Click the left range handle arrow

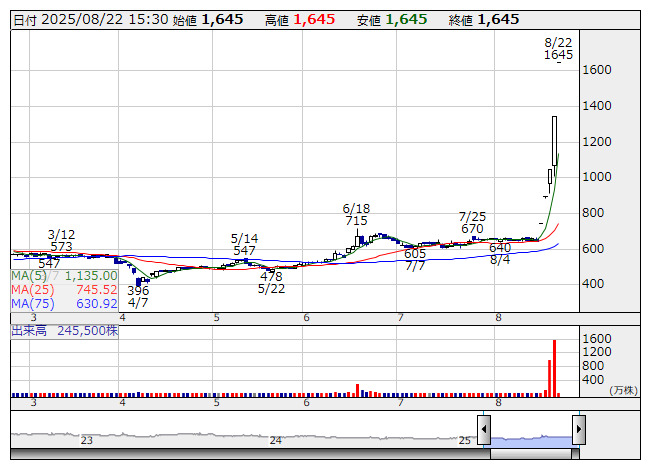click(x=484, y=431)
